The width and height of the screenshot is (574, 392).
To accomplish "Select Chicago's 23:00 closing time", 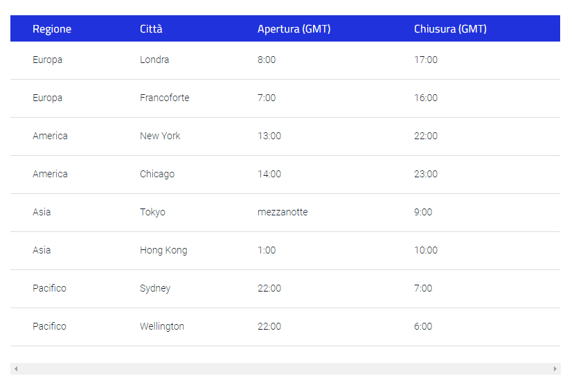I will 426,174.
